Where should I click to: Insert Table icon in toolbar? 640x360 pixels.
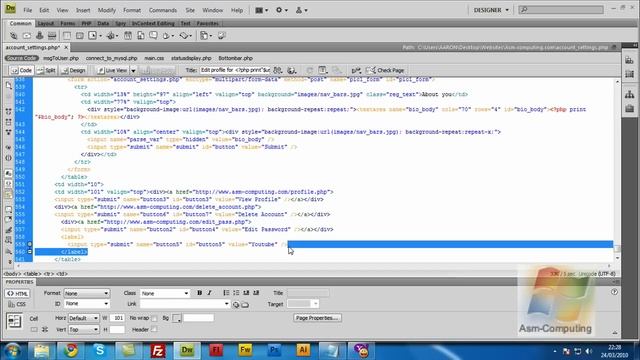click(x=67, y=36)
